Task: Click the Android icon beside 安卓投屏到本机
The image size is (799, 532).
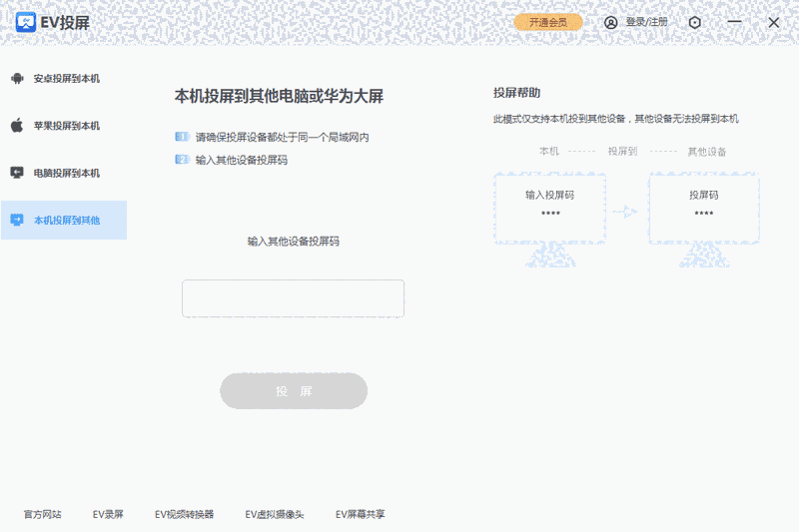Action: tap(17, 79)
